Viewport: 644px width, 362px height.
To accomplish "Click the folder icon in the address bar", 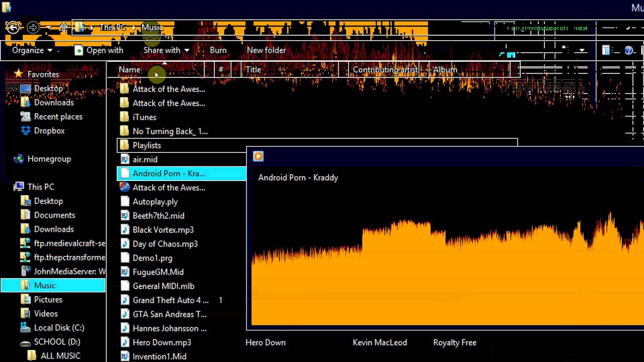I will (x=80, y=27).
